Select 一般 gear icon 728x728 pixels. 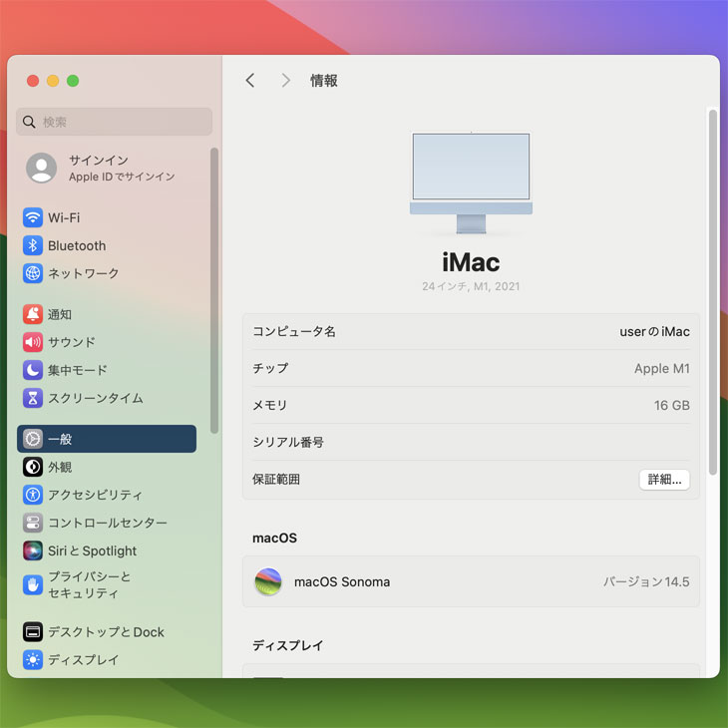(33, 439)
